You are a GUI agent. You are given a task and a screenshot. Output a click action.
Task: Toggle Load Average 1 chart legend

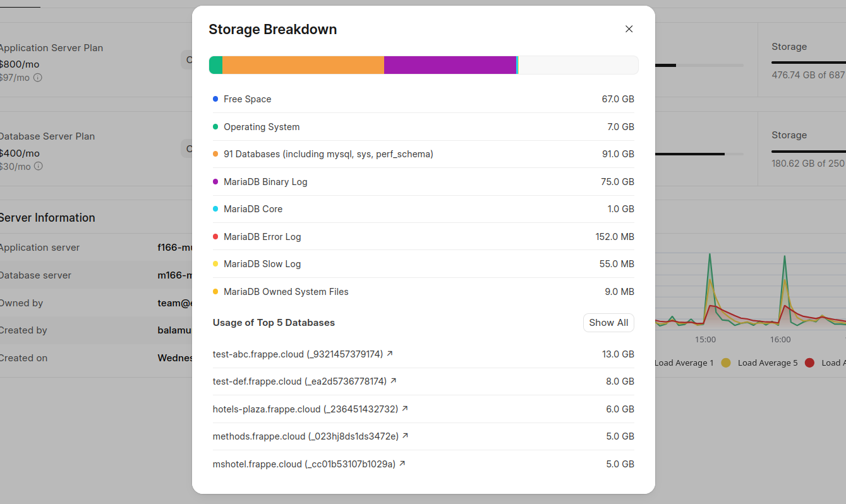pos(684,363)
